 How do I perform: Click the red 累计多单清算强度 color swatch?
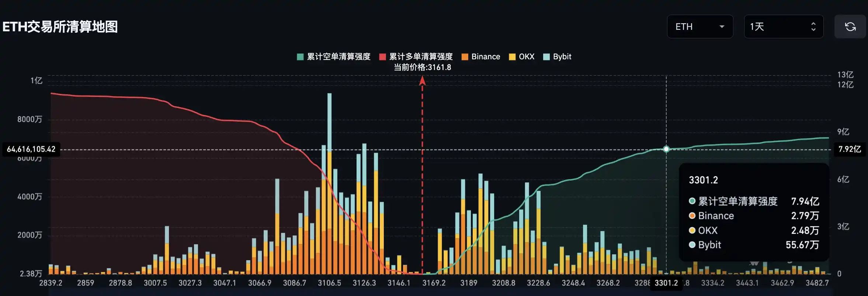click(x=382, y=57)
